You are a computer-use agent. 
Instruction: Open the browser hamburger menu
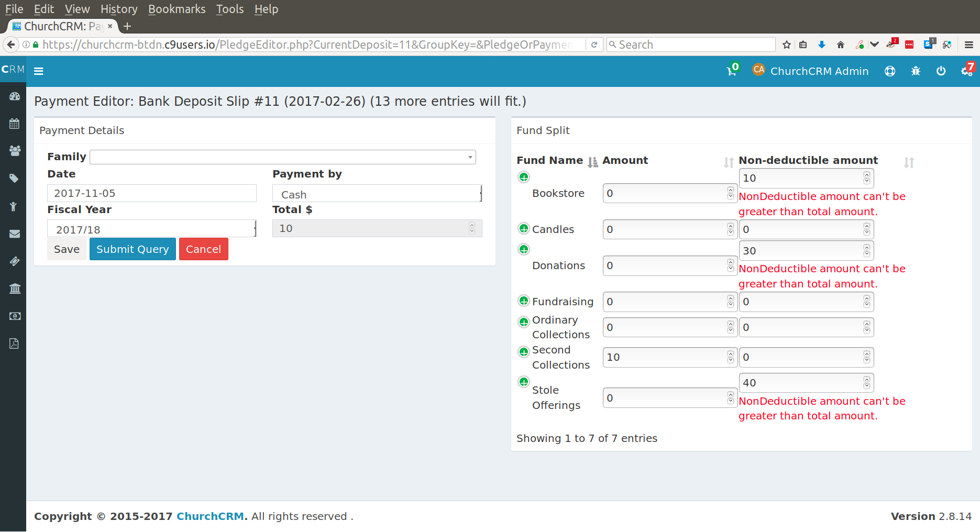pyautogui.click(x=969, y=45)
